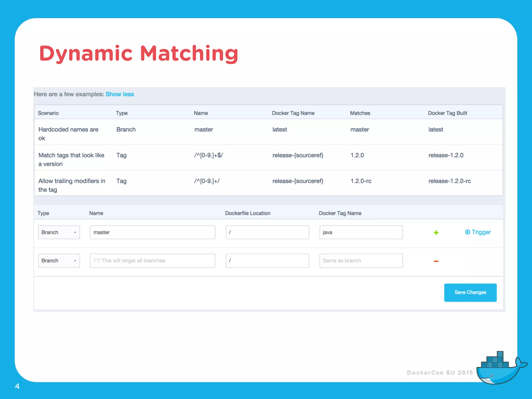The image size is (532, 399).
Task: Click the Dynamic Matching slide title
Action: point(138,54)
